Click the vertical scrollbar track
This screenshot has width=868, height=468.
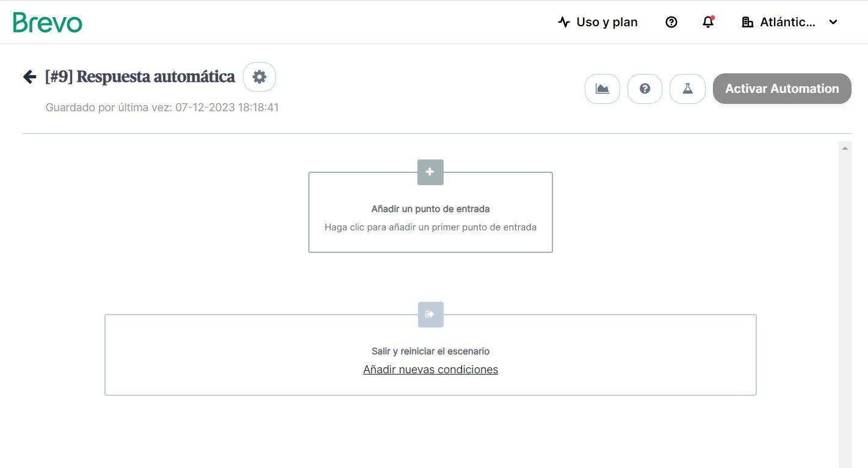coord(845,305)
